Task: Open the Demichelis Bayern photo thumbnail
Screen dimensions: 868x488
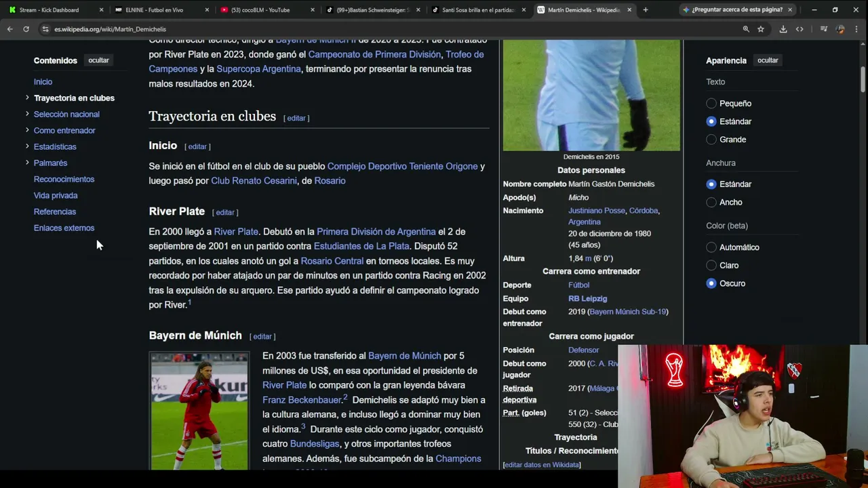Action: click(x=199, y=411)
